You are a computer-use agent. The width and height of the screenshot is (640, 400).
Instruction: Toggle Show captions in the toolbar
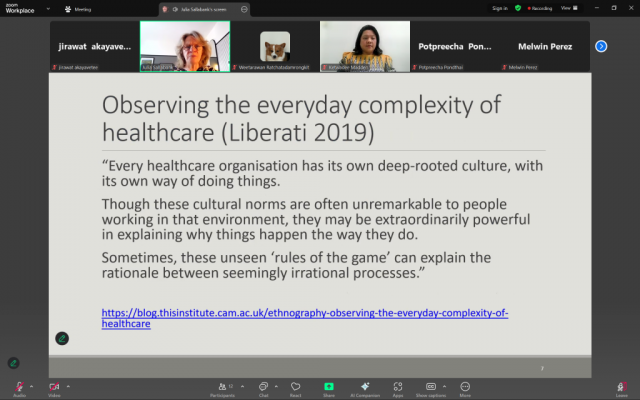pyautogui.click(x=430, y=386)
